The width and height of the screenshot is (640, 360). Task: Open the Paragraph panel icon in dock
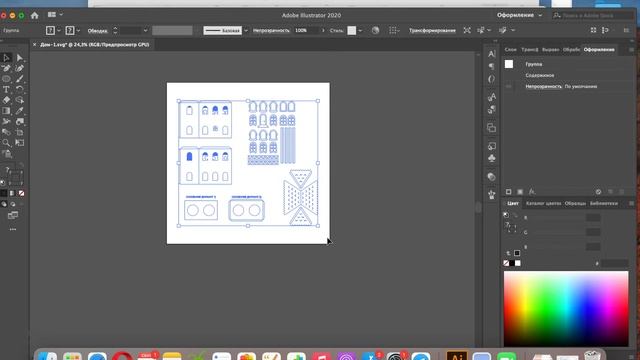(491, 66)
